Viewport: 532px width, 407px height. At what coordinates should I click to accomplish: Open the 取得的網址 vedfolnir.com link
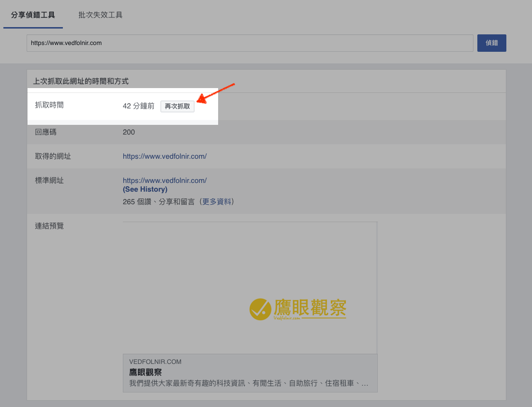[164, 156]
